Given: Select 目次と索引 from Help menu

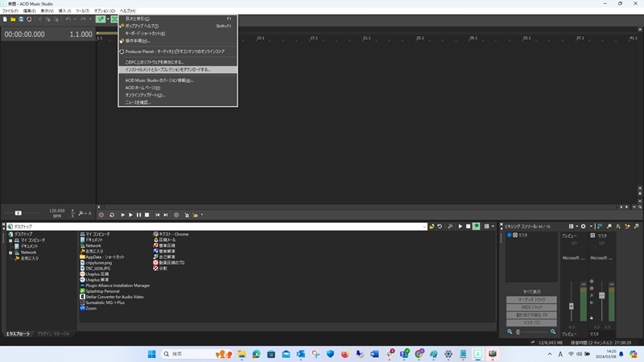Looking at the screenshot, I should tap(178, 19).
